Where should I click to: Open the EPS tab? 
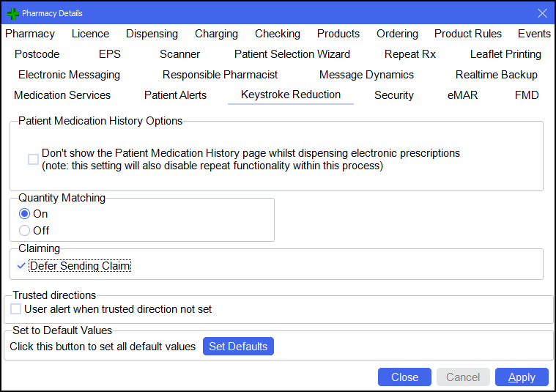pos(110,54)
